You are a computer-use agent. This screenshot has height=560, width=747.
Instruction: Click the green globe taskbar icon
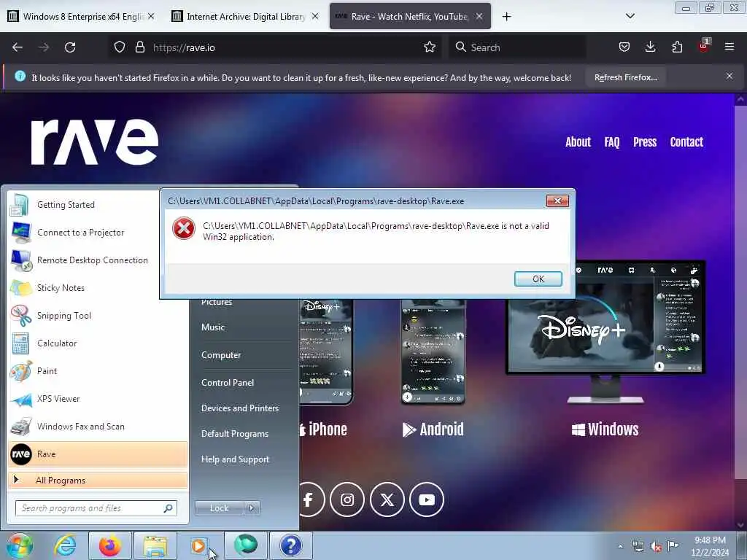point(245,545)
